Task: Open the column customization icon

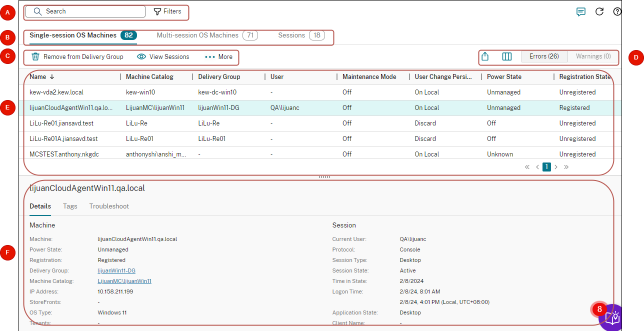Action: pos(506,56)
